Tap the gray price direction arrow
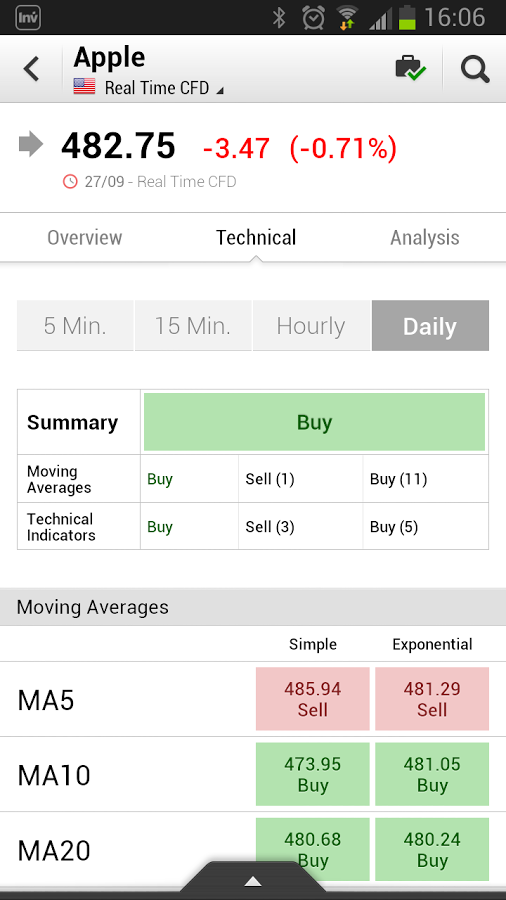This screenshot has height=900, width=506. coord(31,144)
